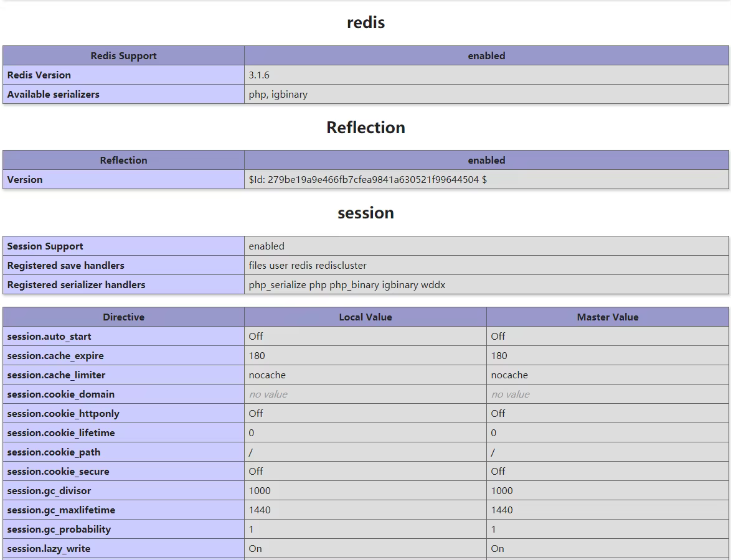Image resolution: width=731 pixels, height=560 pixels.
Task: Select the Redis Version value 3.1.6
Action: pyautogui.click(x=259, y=75)
